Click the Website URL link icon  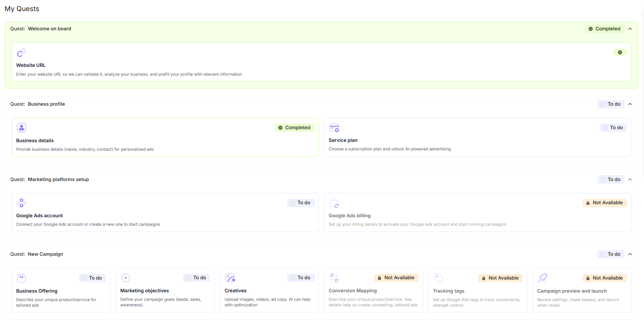click(21, 53)
